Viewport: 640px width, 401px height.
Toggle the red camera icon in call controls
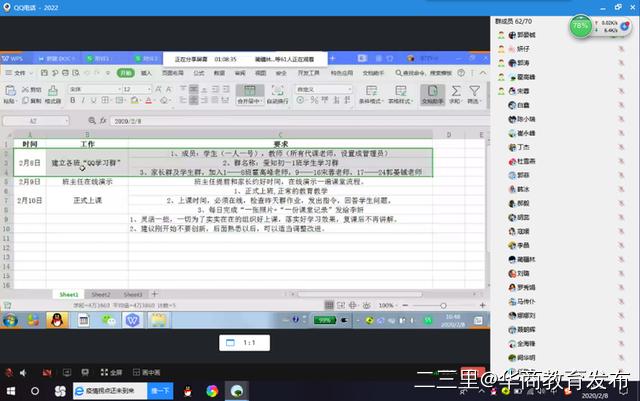coord(47,372)
